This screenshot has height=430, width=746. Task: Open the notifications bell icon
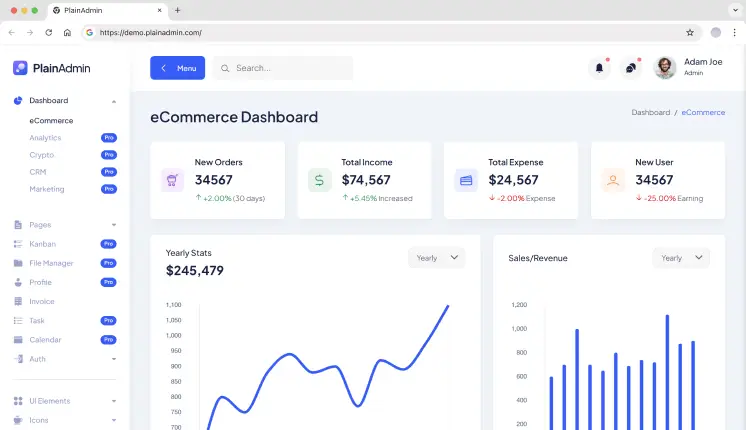[599, 68]
